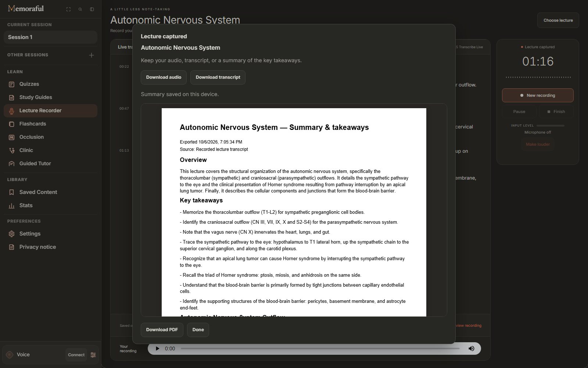Click the Microphone off status text
The height and width of the screenshot is (368, 588).
[x=538, y=132]
